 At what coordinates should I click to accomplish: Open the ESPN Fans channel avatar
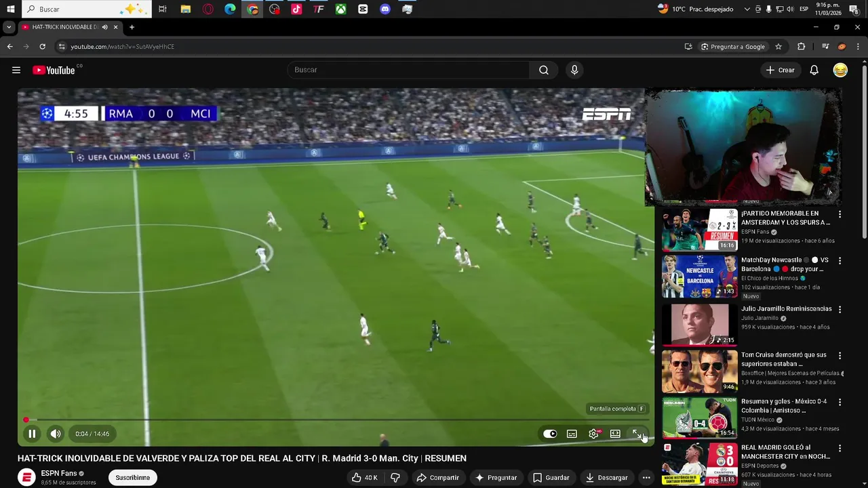tap(26, 477)
